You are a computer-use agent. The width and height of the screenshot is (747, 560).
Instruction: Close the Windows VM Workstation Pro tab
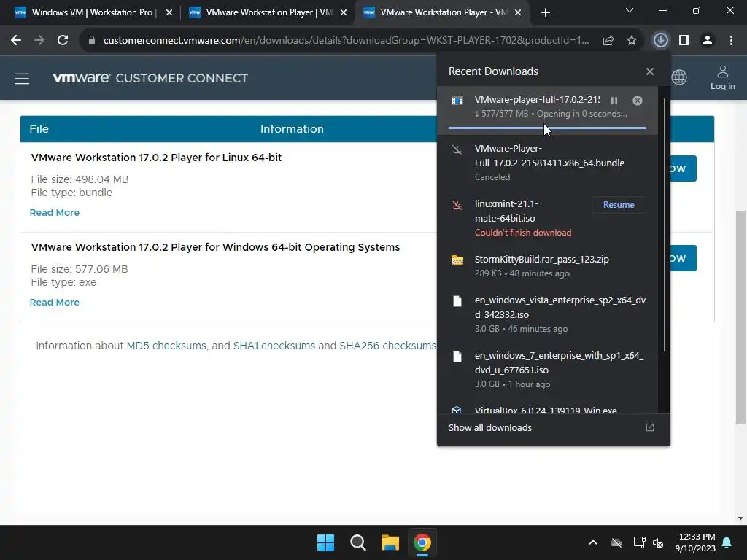[169, 12]
